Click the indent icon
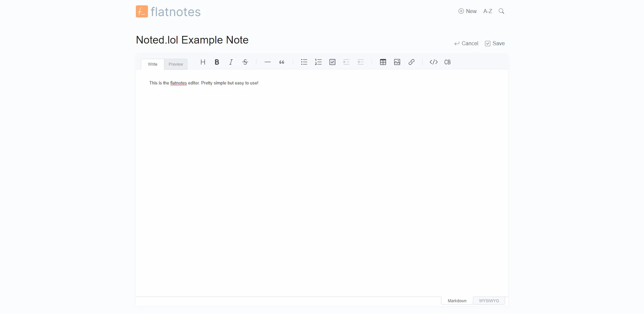 coord(347,62)
